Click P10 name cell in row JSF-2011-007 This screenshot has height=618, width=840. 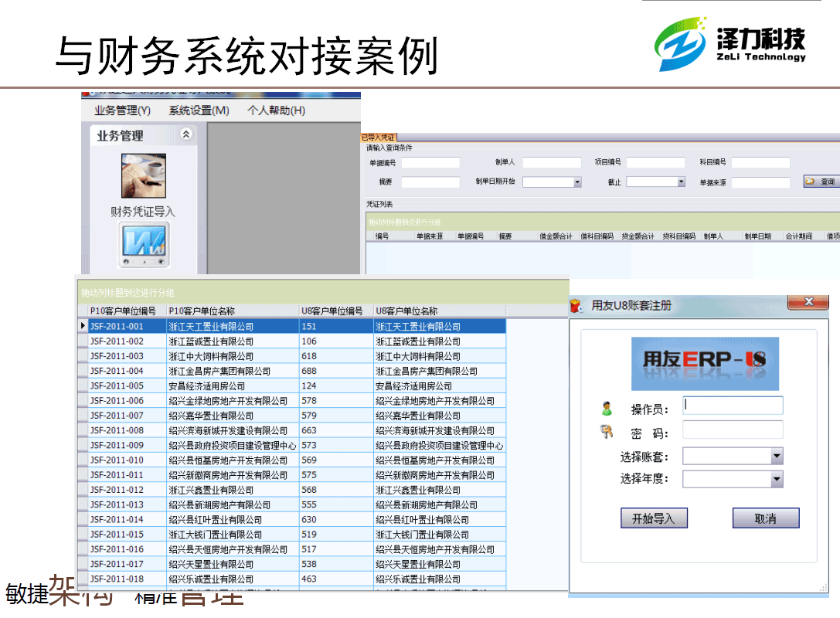pyautogui.click(x=233, y=416)
